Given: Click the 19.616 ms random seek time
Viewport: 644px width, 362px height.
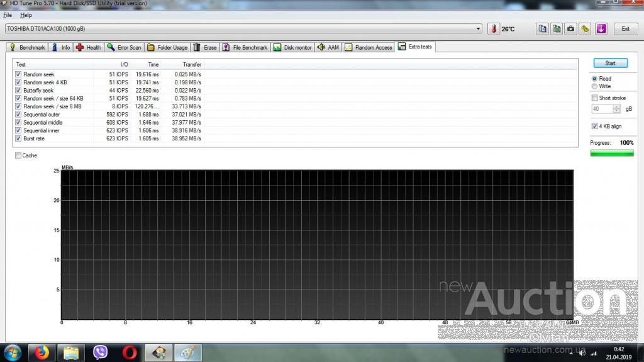Looking at the screenshot, I should pyautogui.click(x=147, y=74).
